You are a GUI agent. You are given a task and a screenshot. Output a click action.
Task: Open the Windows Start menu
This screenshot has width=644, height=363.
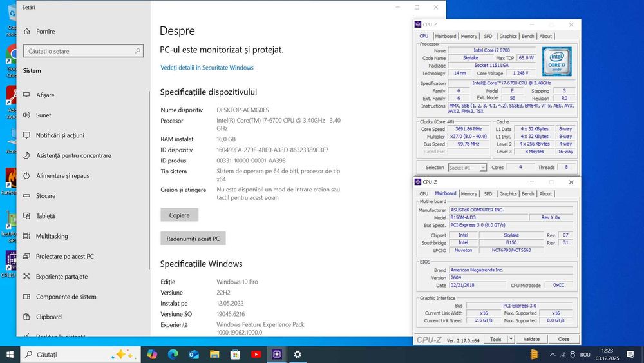point(10,355)
